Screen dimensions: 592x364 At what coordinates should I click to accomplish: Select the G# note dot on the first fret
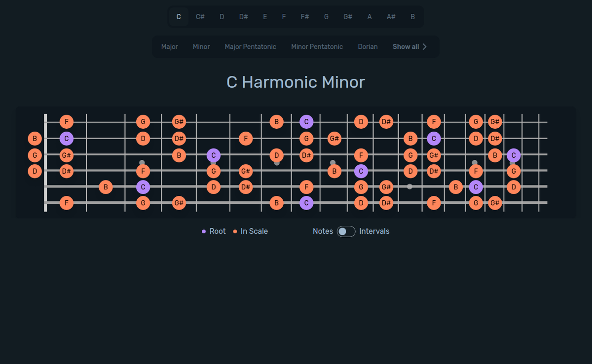tap(66, 155)
